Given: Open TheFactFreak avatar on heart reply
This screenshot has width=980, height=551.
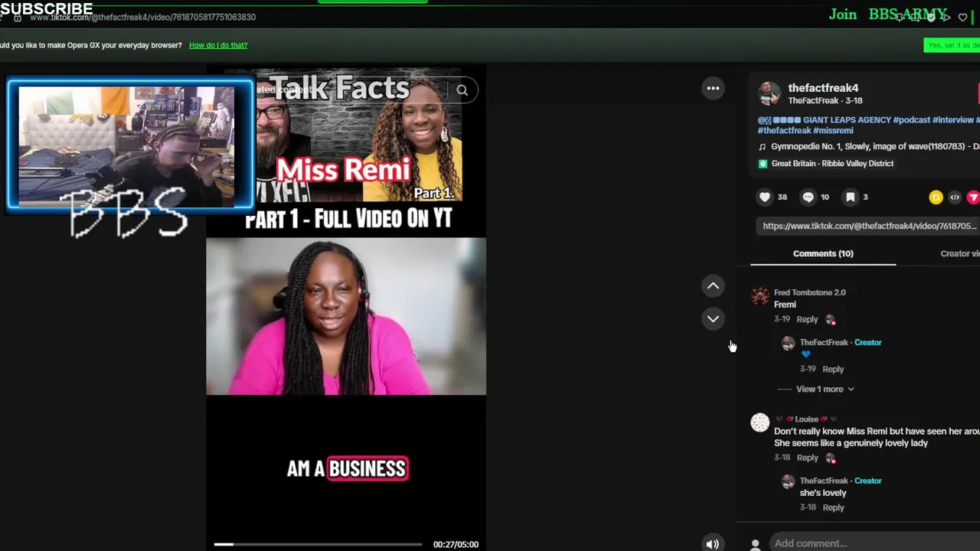Looking at the screenshot, I should tap(788, 344).
